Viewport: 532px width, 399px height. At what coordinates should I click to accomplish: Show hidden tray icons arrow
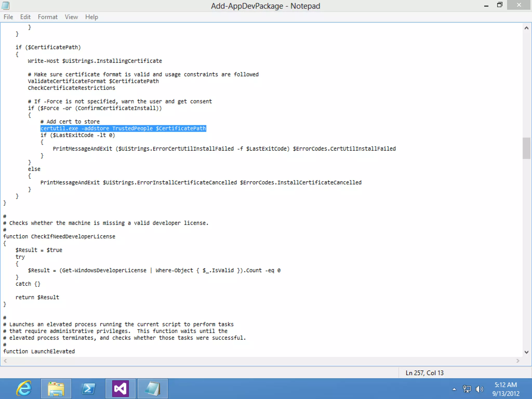[454, 389]
